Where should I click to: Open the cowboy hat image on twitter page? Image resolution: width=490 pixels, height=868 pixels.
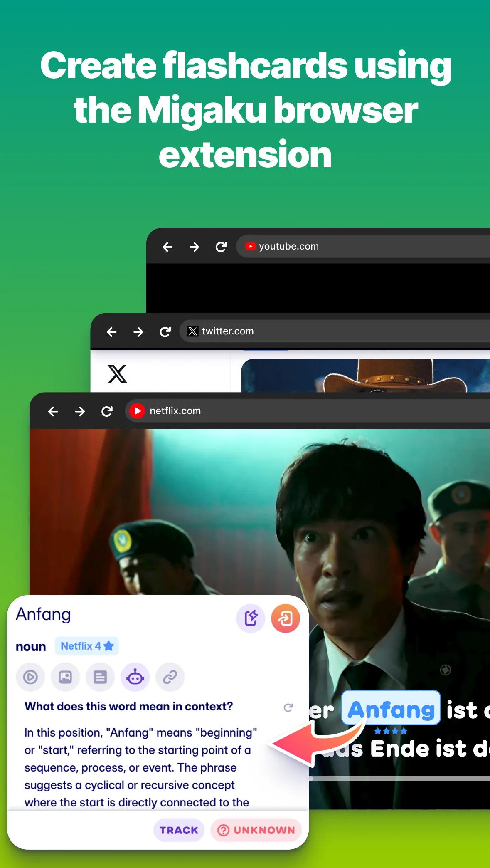tap(365, 376)
